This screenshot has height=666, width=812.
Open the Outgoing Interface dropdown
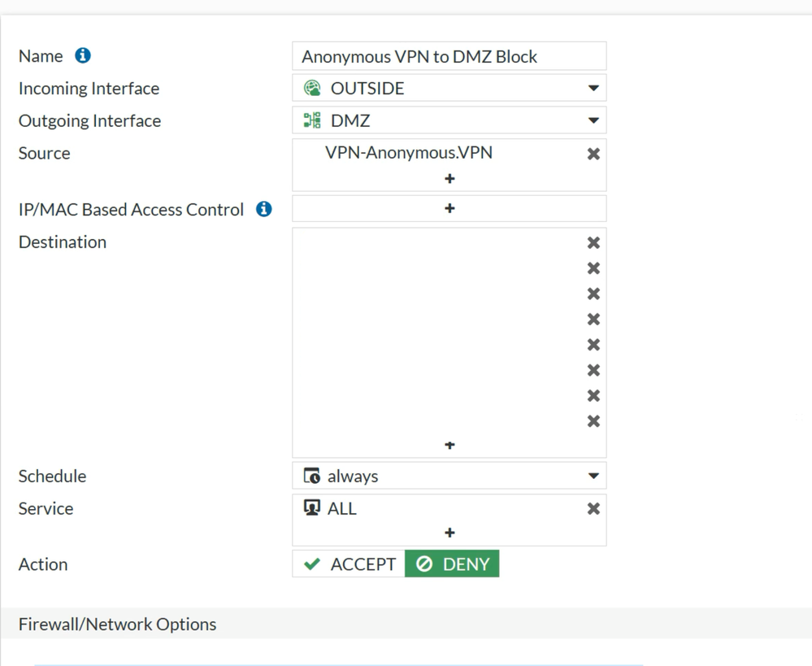coord(593,120)
